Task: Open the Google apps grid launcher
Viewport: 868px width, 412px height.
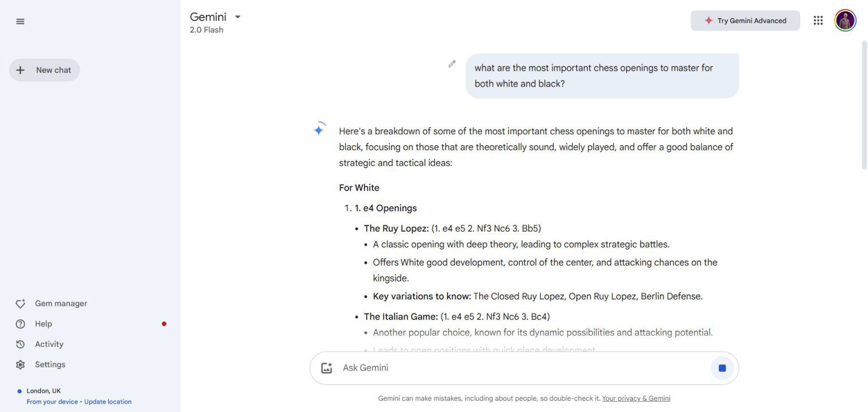Action: click(x=818, y=20)
